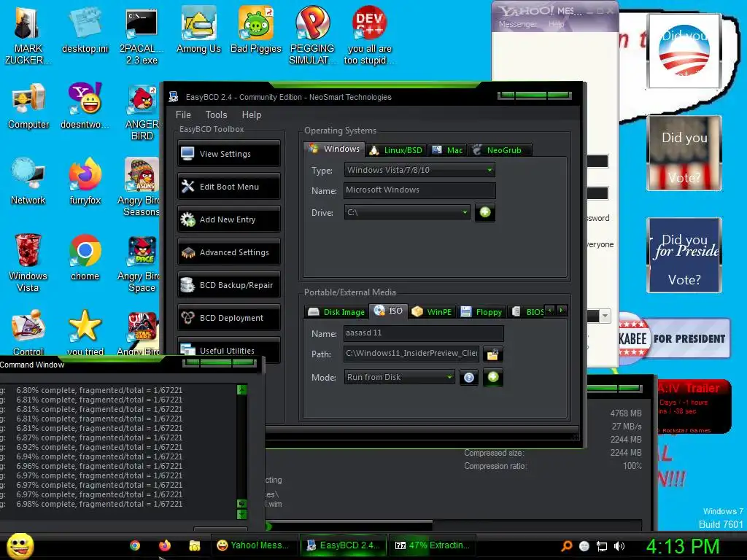This screenshot has height=560, width=747.
Task: Select the Computer desktop icon
Action: tap(28, 106)
